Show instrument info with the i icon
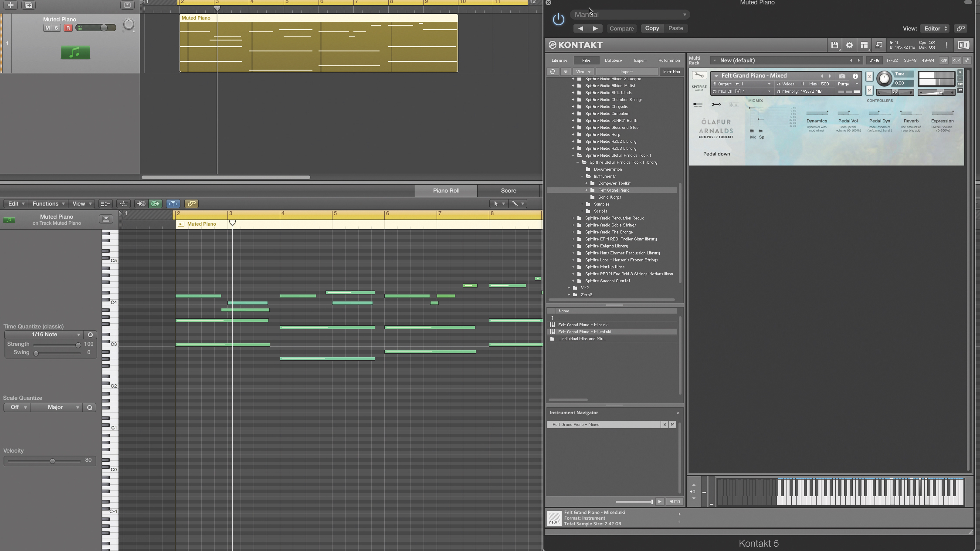This screenshot has height=551, width=980. [x=855, y=76]
